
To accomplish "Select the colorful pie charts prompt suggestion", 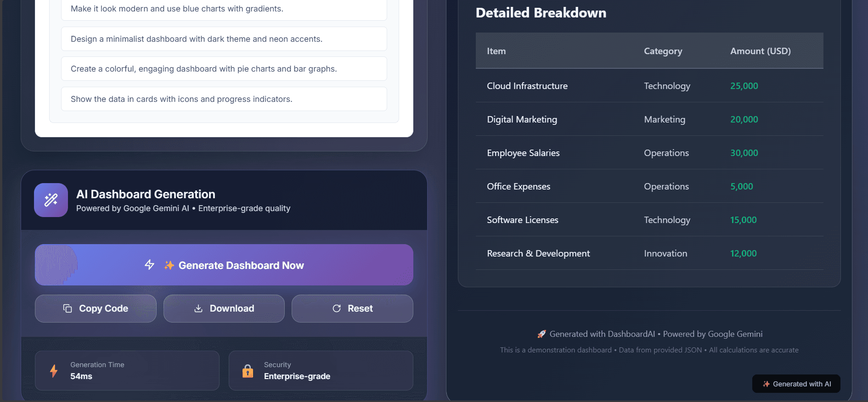I will point(224,69).
